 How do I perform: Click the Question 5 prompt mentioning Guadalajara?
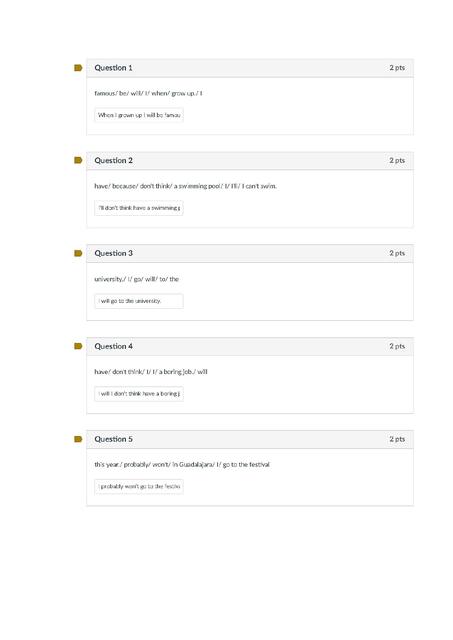point(182,464)
